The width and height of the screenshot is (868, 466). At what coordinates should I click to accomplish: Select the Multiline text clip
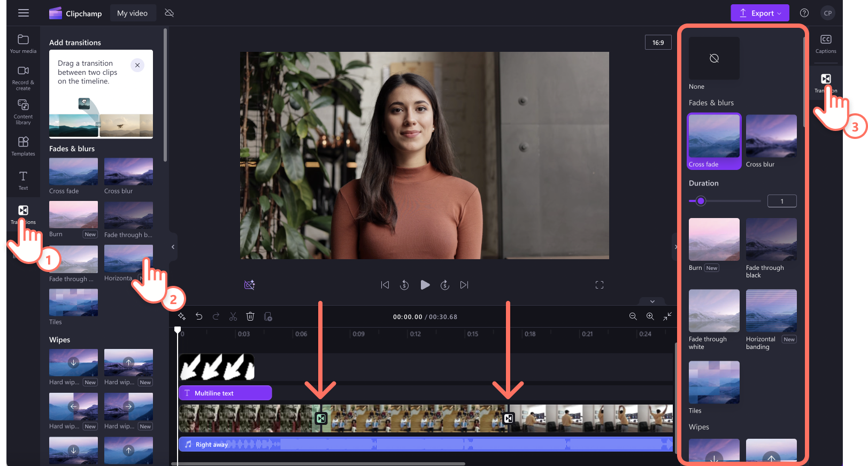point(225,393)
